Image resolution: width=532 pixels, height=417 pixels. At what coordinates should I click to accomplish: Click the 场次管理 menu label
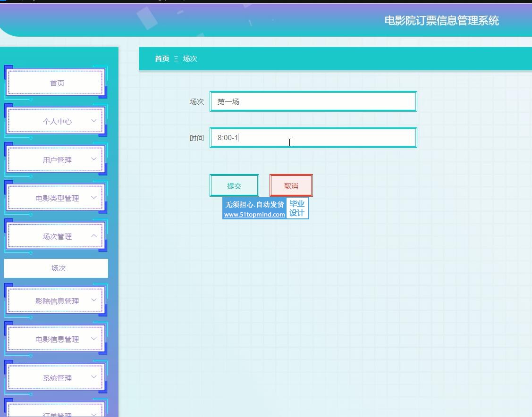click(57, 236)
